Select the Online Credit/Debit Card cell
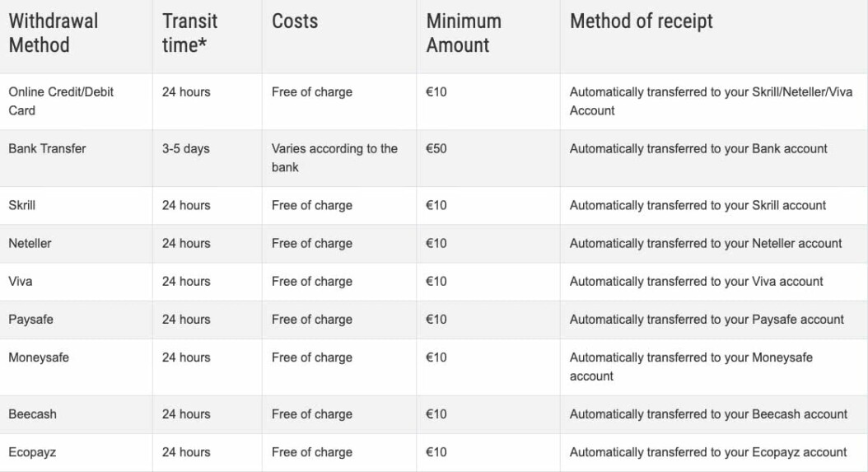The width and height of the screenshot is (868, 472). 61,101
